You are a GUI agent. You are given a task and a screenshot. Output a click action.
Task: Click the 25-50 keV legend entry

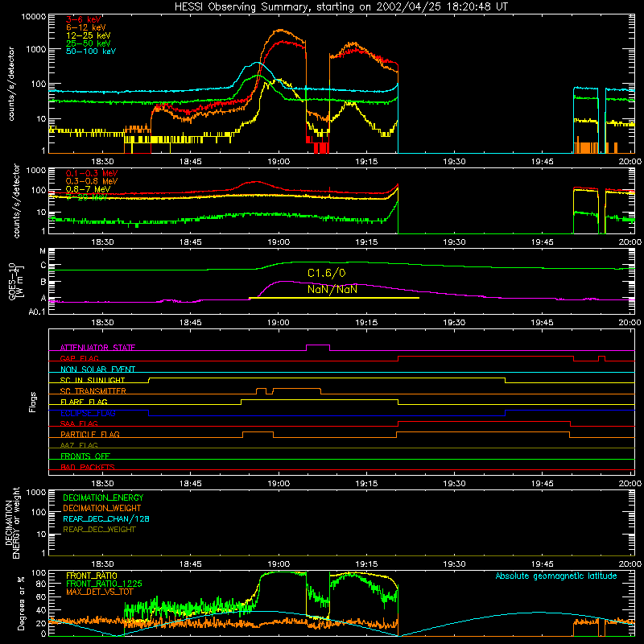89,43
